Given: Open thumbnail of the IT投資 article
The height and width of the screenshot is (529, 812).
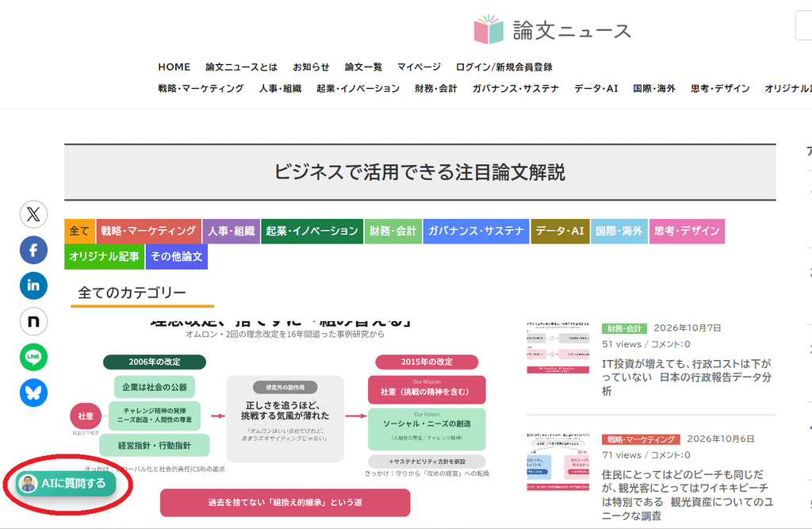Looking at the screenshot, I should coord(557,347).
